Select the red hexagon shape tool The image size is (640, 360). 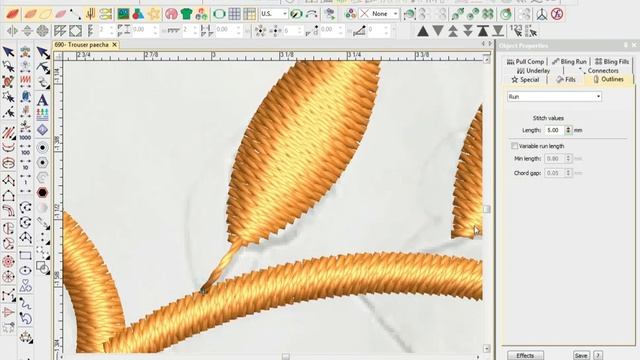tap(42, 192)
